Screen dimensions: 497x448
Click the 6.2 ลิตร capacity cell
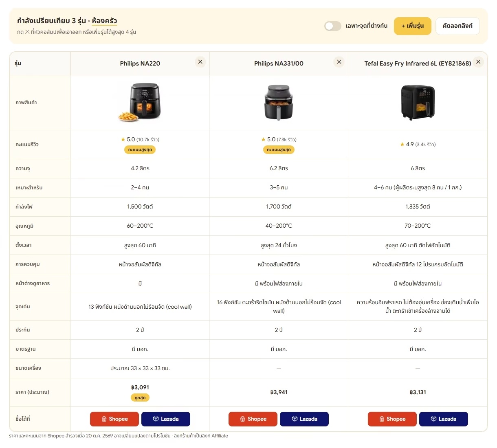click(279, 168)
